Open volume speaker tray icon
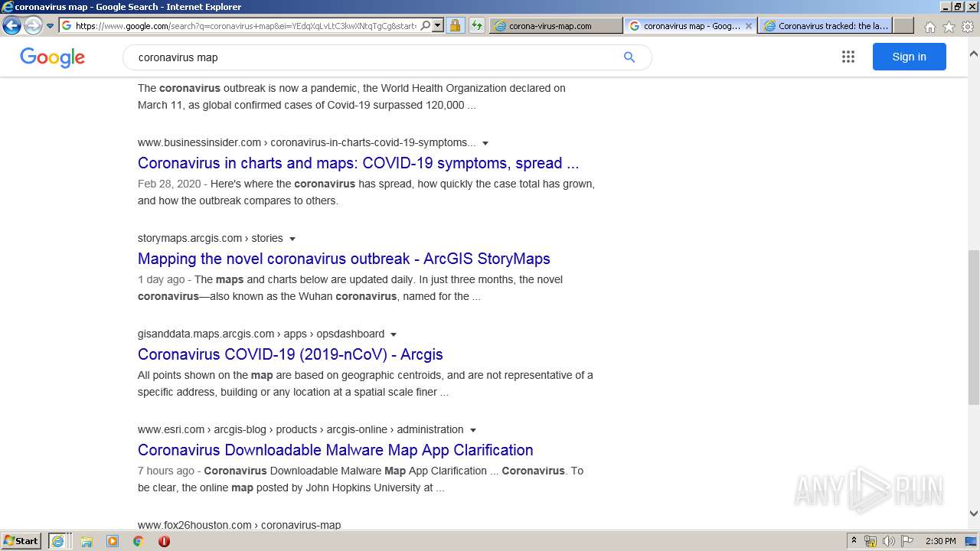This screenshot has height=551, width=980. pyautogui.click(x=889, y=541)
